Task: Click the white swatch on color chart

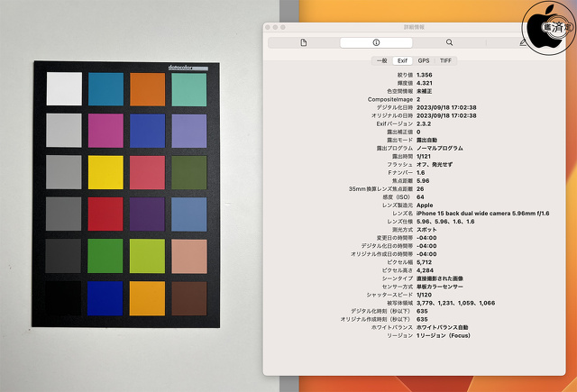Action: (63, 89)
